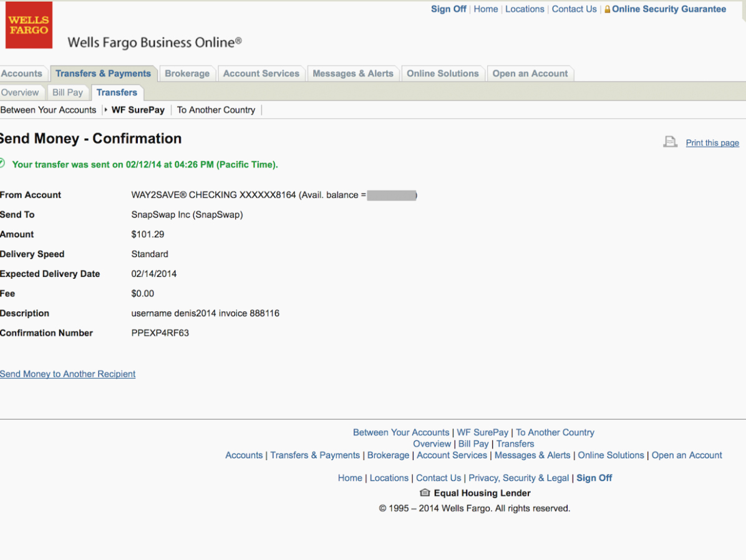Click the grey redacted balance box

coord(392,195)
